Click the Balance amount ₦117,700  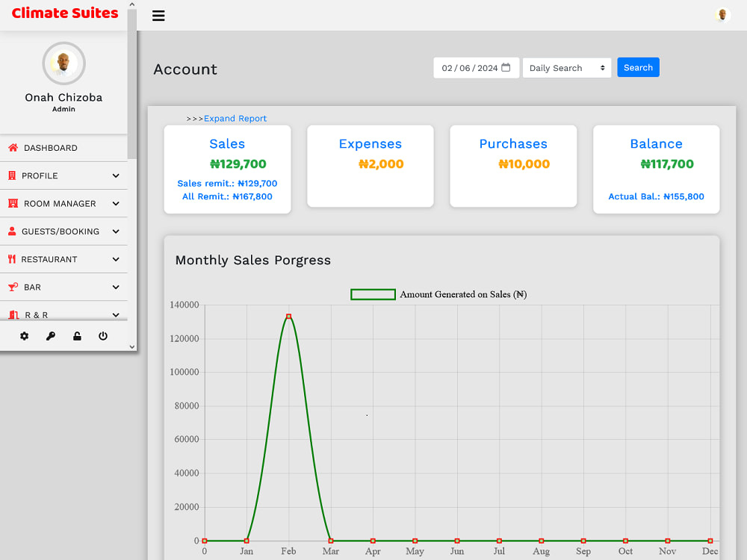tap(667, 164)
